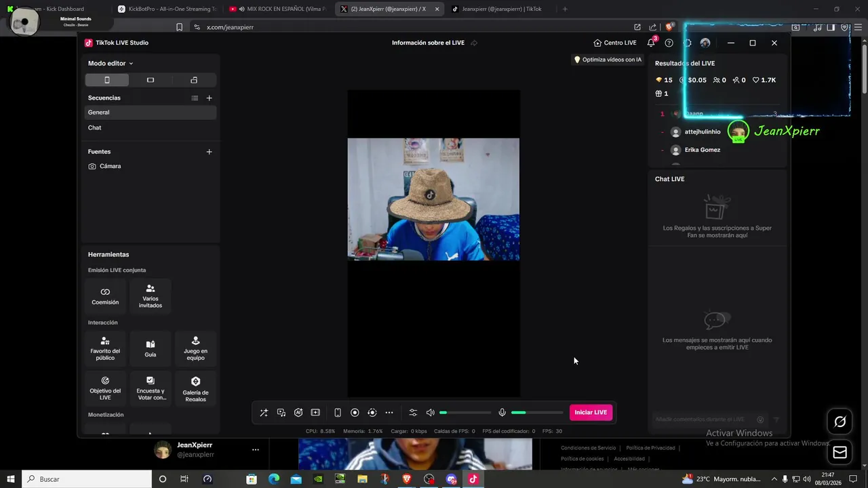Screen dimensions: 868x488
Task: Expand the Modo editor dropdown
Action: [111, 63]
